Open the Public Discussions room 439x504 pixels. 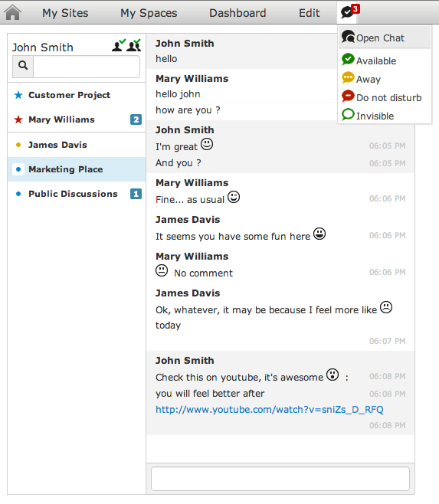[x=77, y=194]
